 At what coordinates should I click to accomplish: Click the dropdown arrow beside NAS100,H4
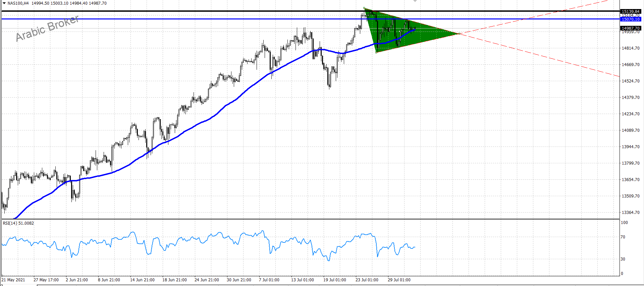[x=4, y=3]
